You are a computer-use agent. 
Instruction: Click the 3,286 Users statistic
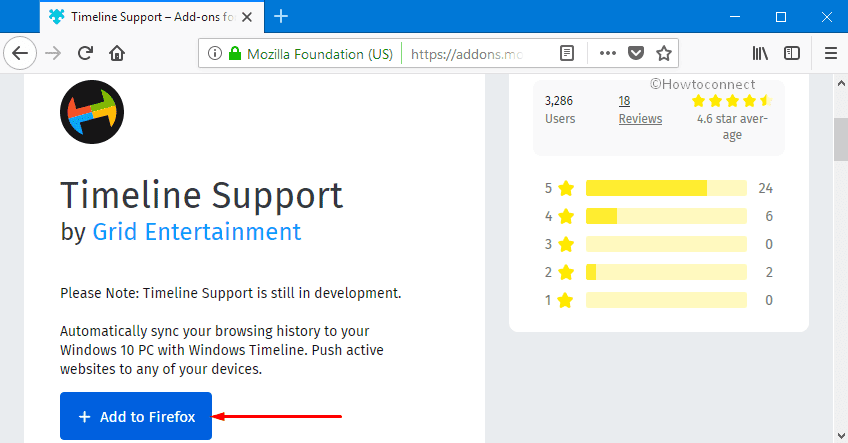[560, 110]
